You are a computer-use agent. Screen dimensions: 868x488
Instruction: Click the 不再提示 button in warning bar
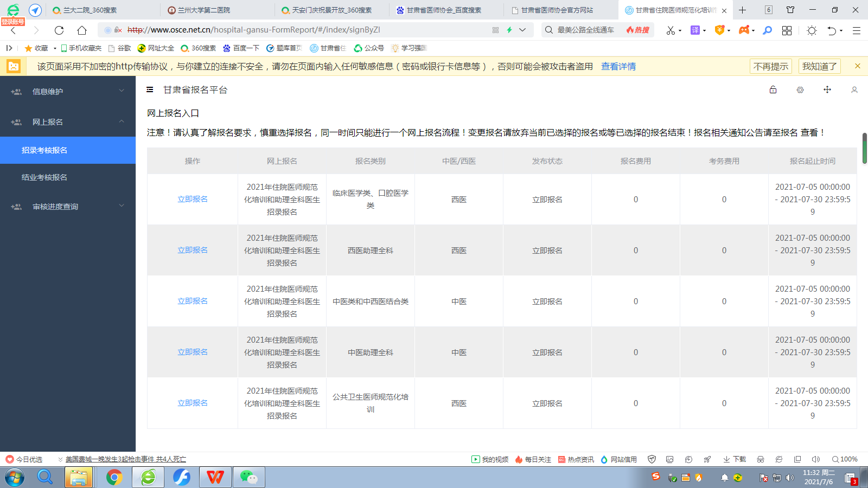click(770, 66)
